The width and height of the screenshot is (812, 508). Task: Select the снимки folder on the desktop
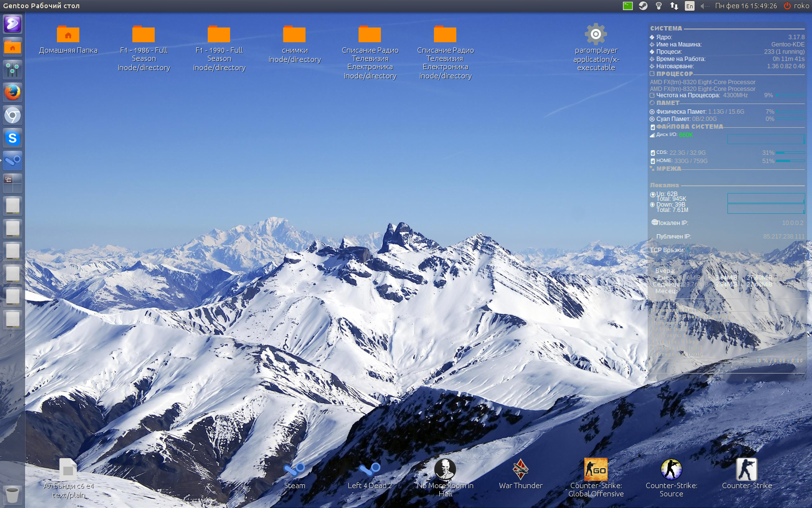pyautogui.click(x=294, y=44)
